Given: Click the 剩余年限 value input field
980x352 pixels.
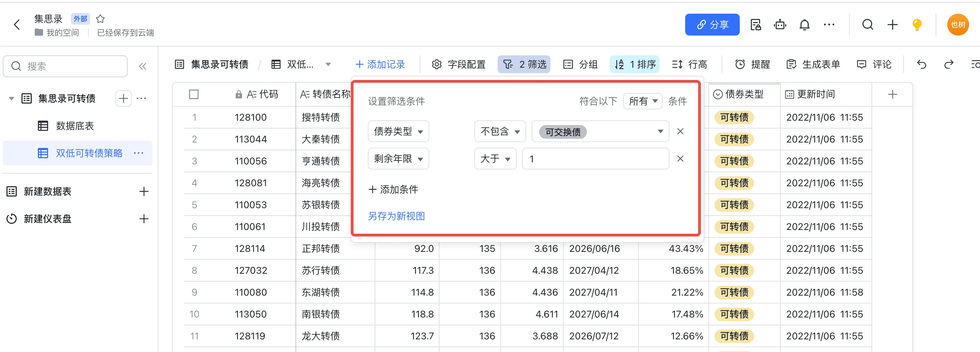Looking at the screenshot, I should click(x=595, y=159).
